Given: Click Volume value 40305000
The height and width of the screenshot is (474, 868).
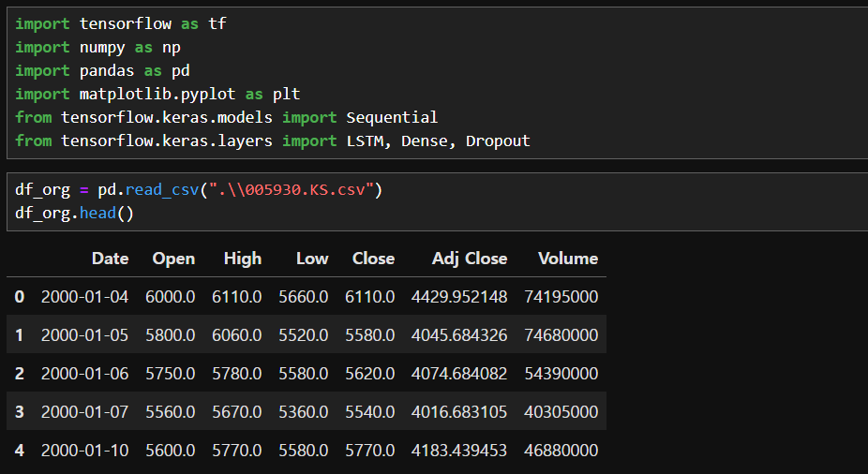Looking at the screenshot, I should coord(561,412).
